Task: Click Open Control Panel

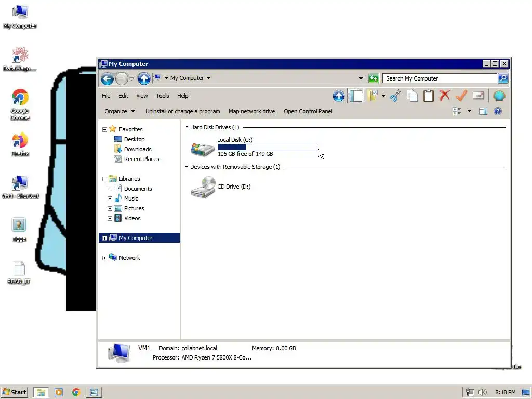Action: coord(308,111)
